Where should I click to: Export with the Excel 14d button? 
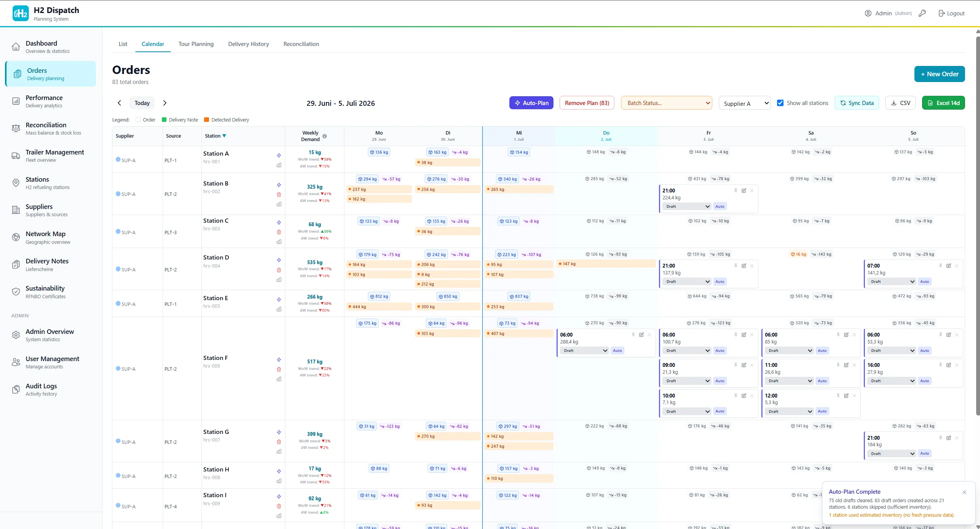[x=943, y=103]
